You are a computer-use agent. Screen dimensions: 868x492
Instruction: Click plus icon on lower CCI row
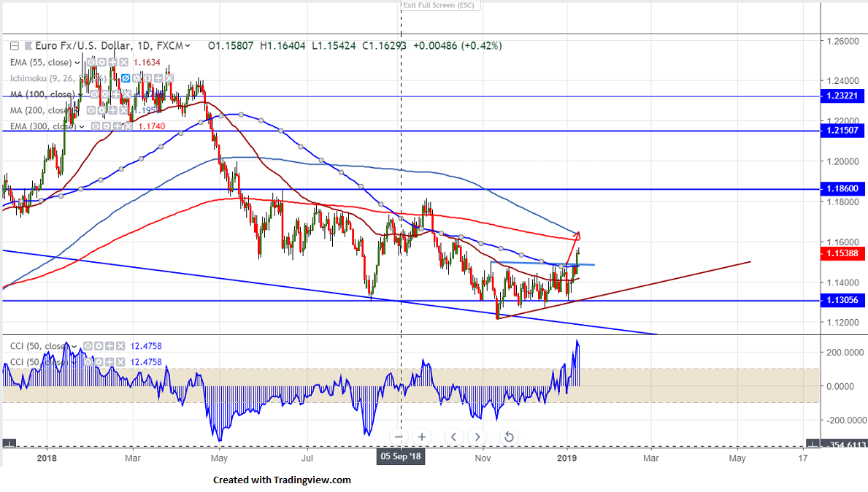click(x=110, y=362)
